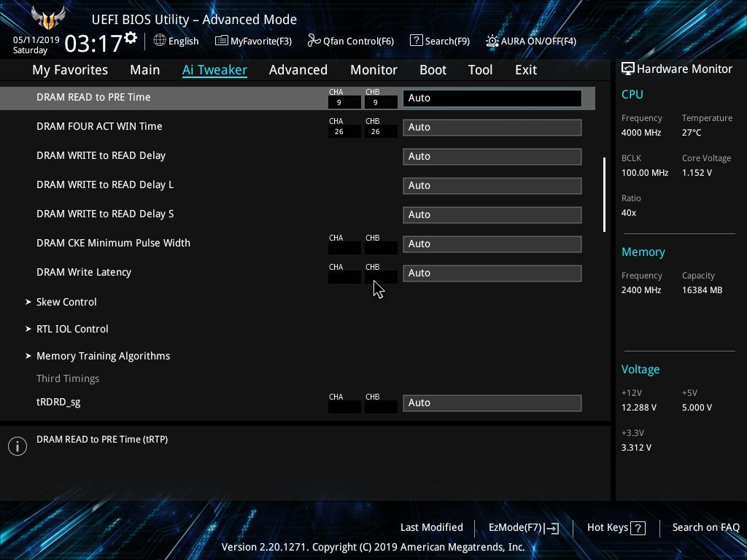The height and width of the screenshot is (560, 747).
Task: Go to the Advanced tab
Action: 298,70
